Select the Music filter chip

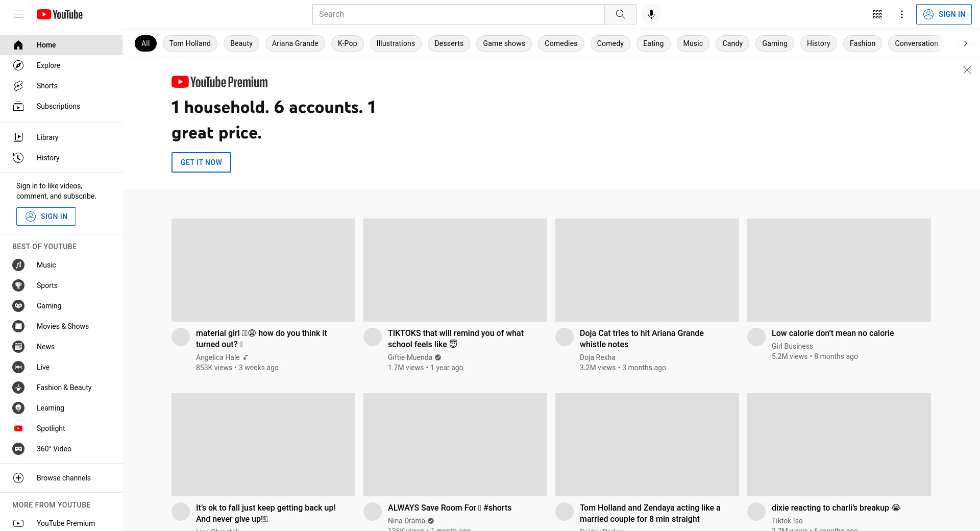(693, 43)
